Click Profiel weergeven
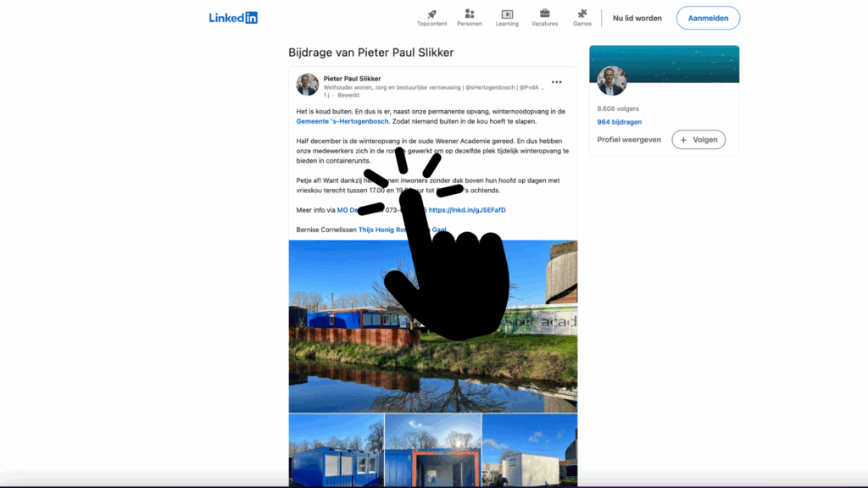The width and height of the screenshot is (868, 488). click(629, 140)
